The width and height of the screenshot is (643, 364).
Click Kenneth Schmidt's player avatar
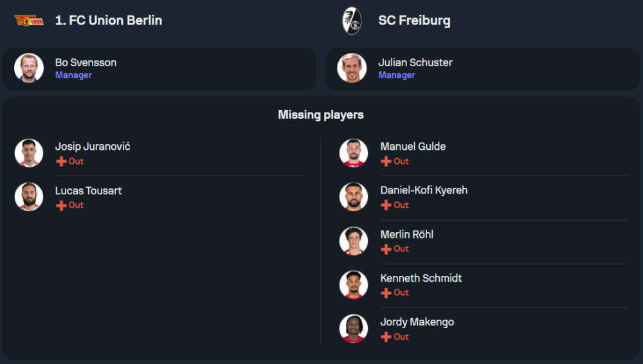354,284
